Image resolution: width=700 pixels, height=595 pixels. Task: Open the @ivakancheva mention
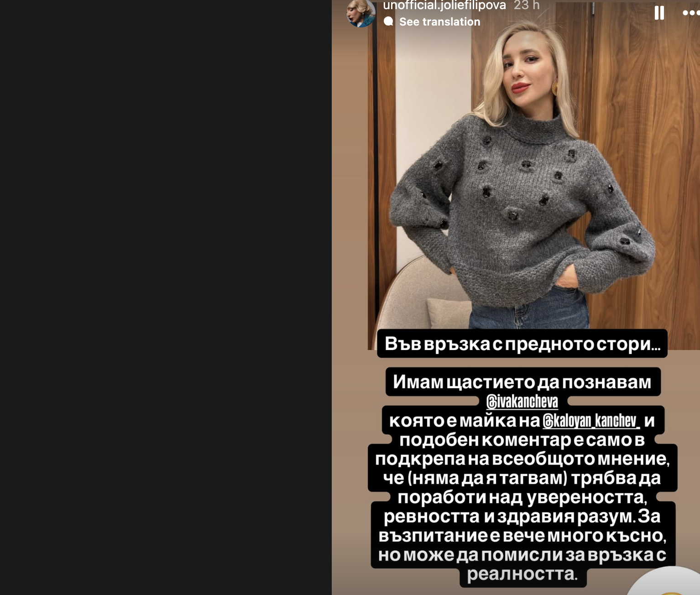(x=522, y=402)
